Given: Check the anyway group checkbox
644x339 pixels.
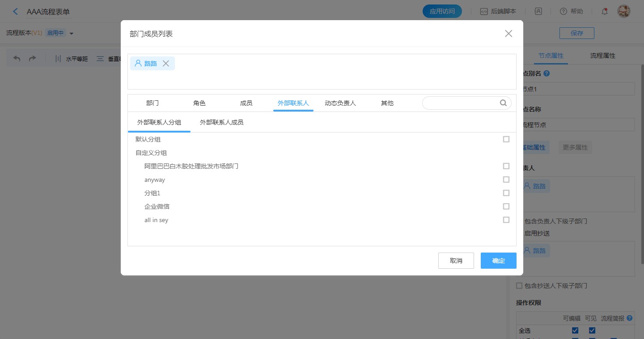Looking at the screenshot, I should point(506,180).
